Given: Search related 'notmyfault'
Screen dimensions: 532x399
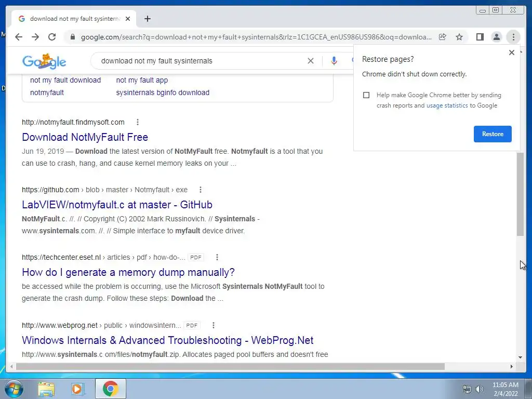Looking at the screenshot, I should coord(47,92).
